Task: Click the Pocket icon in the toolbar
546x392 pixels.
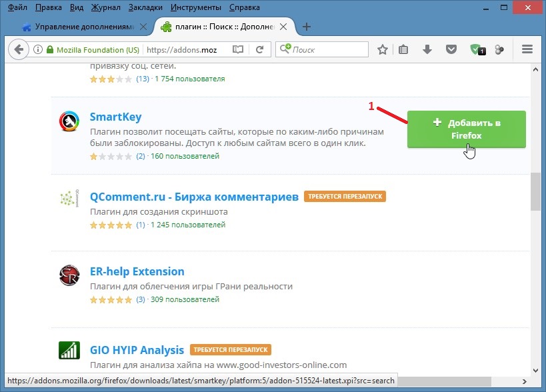Action: 451,49
